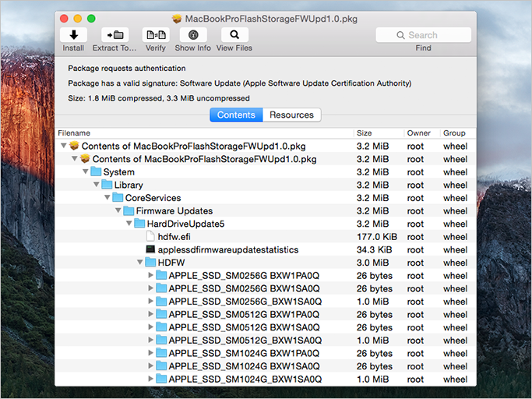Image resolution: width=532 pixels, height=399 pixels.
Task: Click the applessdfirmwareupdatestatistics executable icon
Action: point(150,249)
